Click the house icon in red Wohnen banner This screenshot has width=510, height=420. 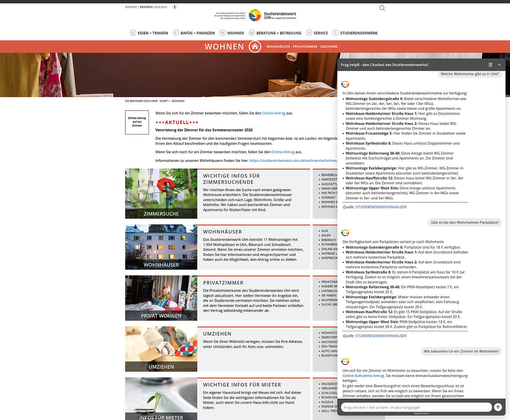pyautogui.click(x=255, y=46)
